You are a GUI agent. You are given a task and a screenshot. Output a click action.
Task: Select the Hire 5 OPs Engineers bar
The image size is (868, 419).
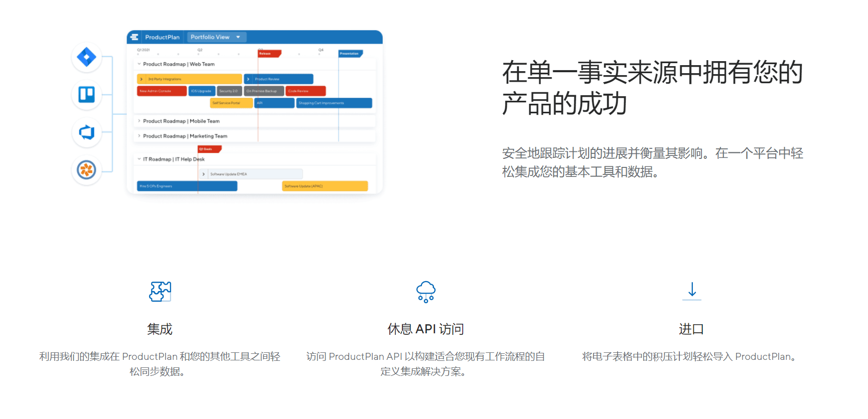(187, 186)
